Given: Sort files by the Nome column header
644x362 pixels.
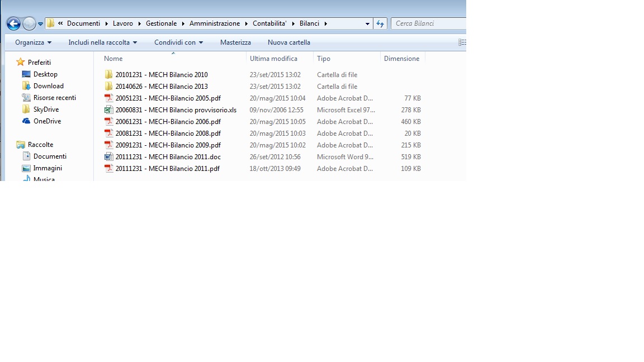Looking at the screenshot, I should (x=113, y=59).
